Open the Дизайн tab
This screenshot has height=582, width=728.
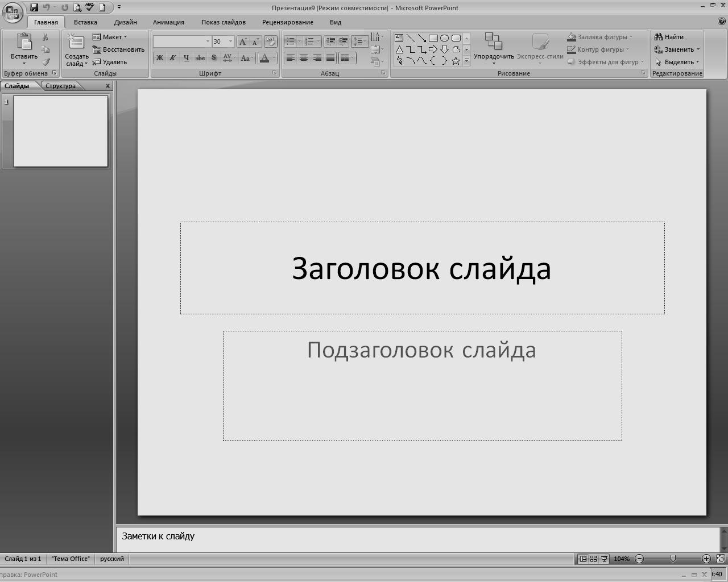pos(125,22)
